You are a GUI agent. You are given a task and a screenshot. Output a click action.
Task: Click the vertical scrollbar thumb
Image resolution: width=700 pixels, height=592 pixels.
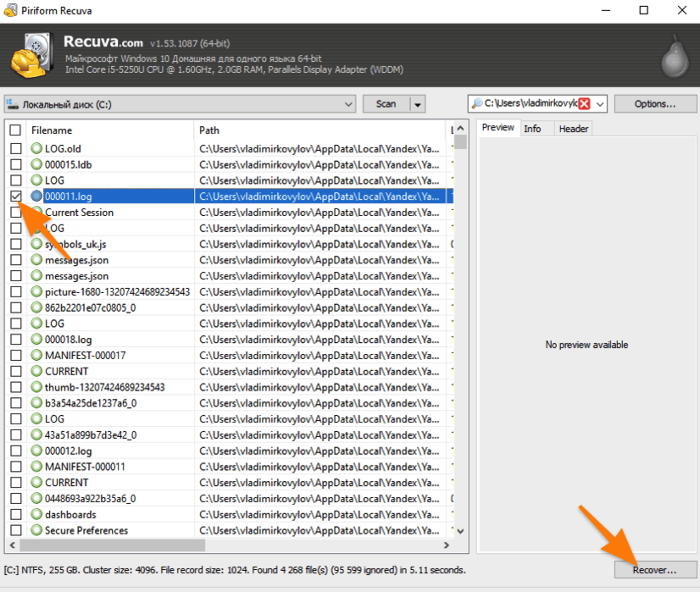click(461, 142)
